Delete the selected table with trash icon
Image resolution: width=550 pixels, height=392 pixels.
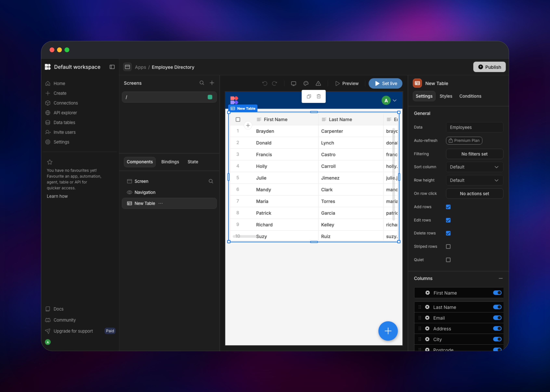319,96
